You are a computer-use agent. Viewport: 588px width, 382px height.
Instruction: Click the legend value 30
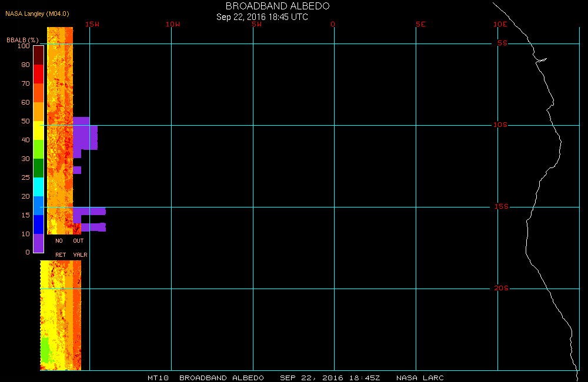(25, 159)
